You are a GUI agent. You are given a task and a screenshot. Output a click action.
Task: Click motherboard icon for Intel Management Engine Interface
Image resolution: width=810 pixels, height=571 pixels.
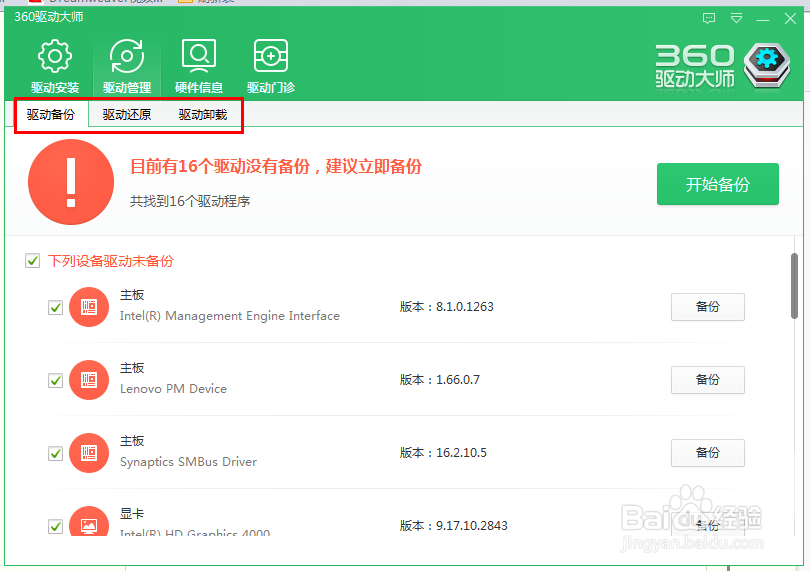pyautogui.click(x=89, y=307)
